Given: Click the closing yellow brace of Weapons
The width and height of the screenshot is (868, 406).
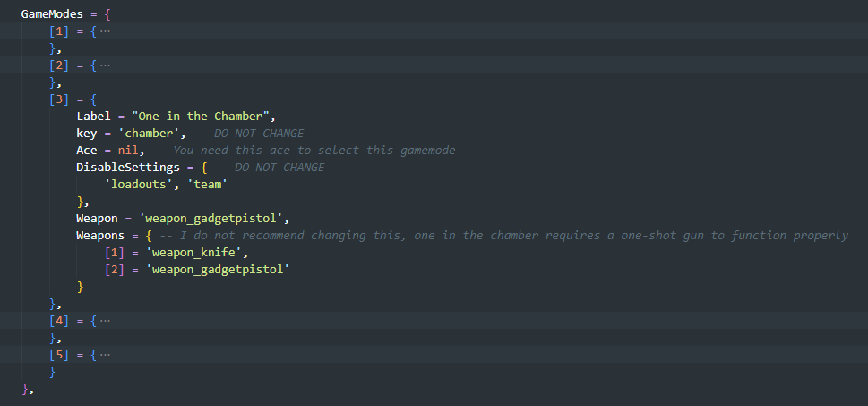Looking at the screenshot, I should coord(81,287).
